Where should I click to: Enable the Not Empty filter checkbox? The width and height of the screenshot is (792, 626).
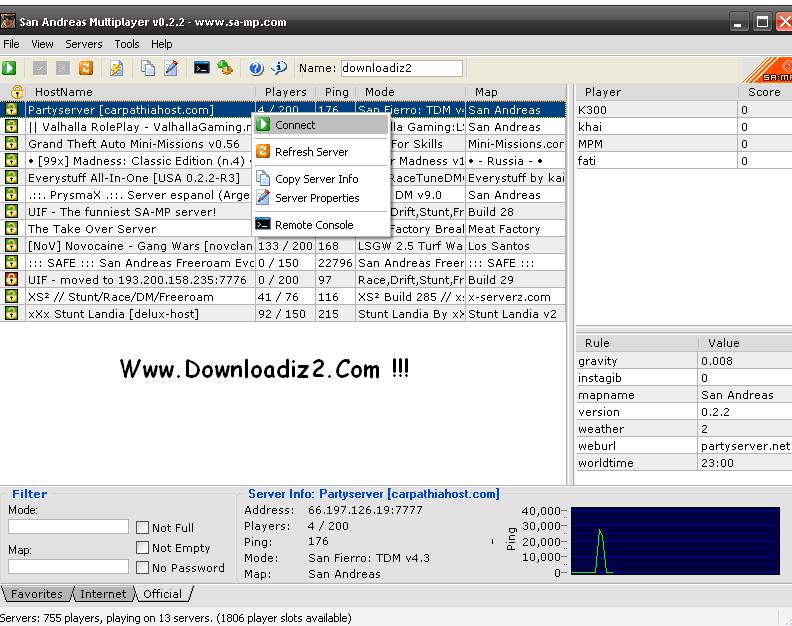tap(142, 548)
